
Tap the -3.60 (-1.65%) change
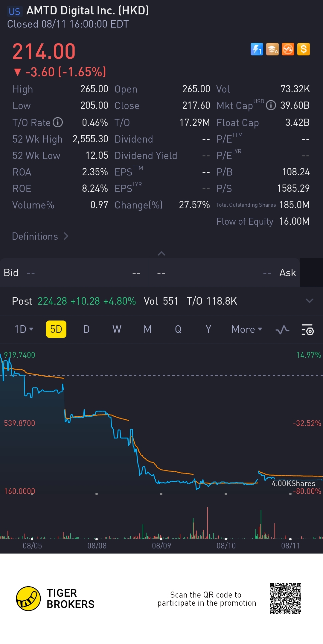click(x=60, y=72)
